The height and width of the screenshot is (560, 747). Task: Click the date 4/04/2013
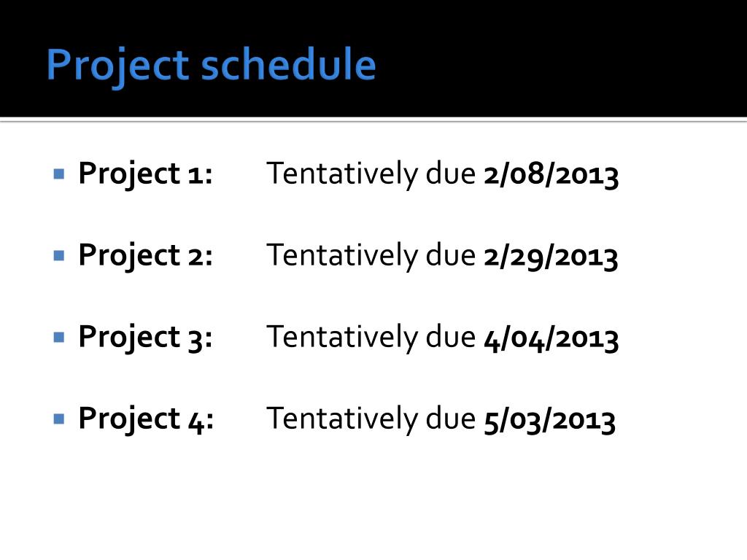coord(551,338)
